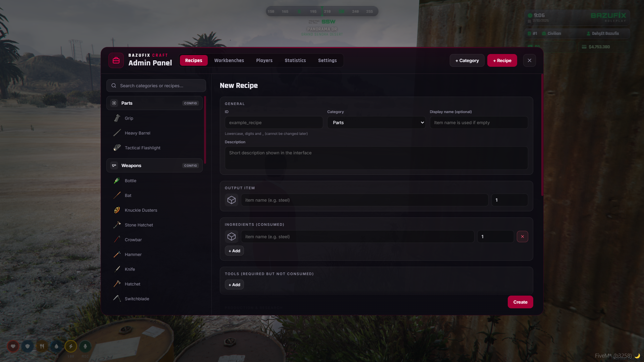The image size is (644, 362).
Task: Open CONFIG for the Parts category
Action: coord(191,103)
